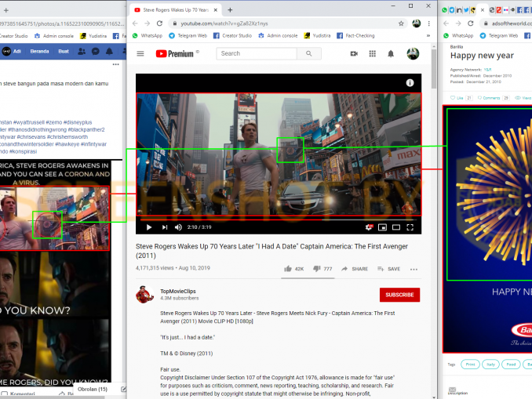The height and width of the screenshot is (399, 532).
Task: Open a new tab in YouTube window
Action: point(230,10)
